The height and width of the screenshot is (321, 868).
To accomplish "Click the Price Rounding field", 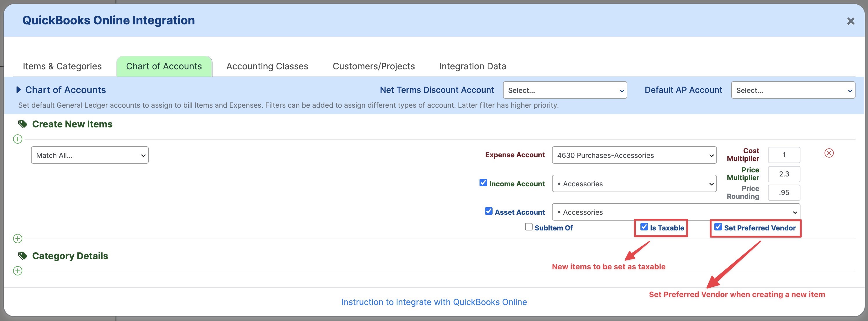I will click(x=784, y=192).
